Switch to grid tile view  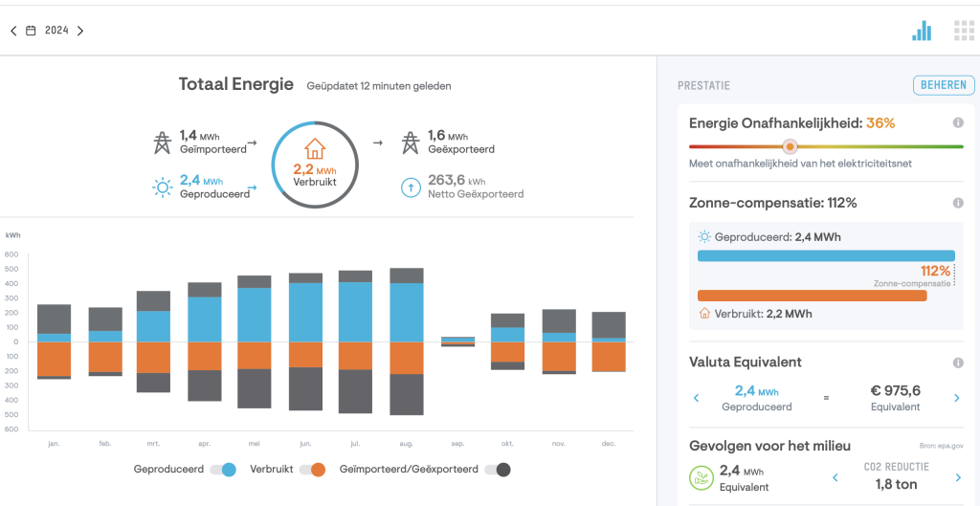coord(964,31)
